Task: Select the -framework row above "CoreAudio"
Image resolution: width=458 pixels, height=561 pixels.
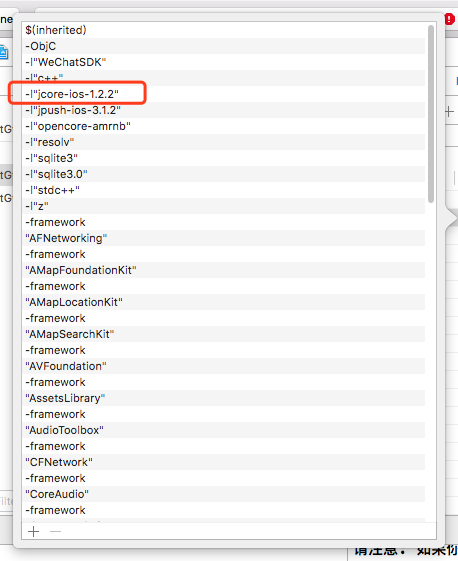Action: [x=224, y=478]
